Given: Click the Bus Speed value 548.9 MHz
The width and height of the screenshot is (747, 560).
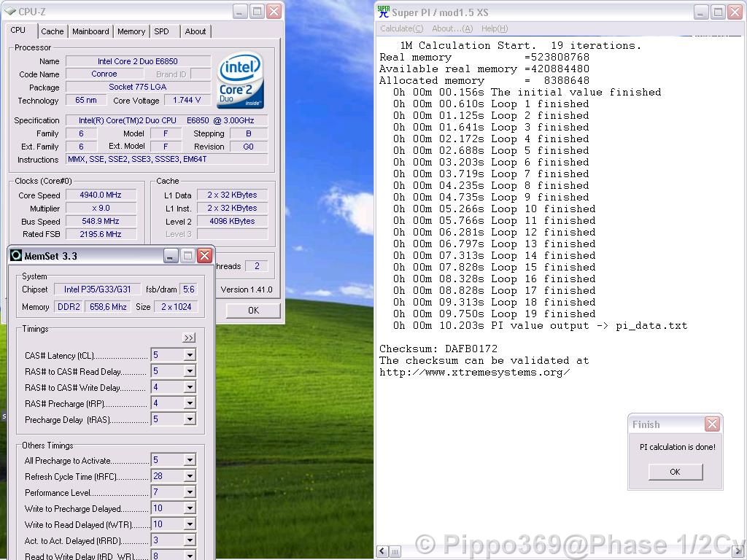Looking at the screenshot, I should [x=101, y=221].
